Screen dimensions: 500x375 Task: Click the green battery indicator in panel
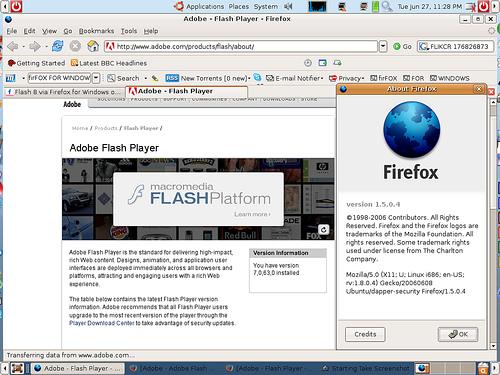pyautogui.click(x=375, y=6)
